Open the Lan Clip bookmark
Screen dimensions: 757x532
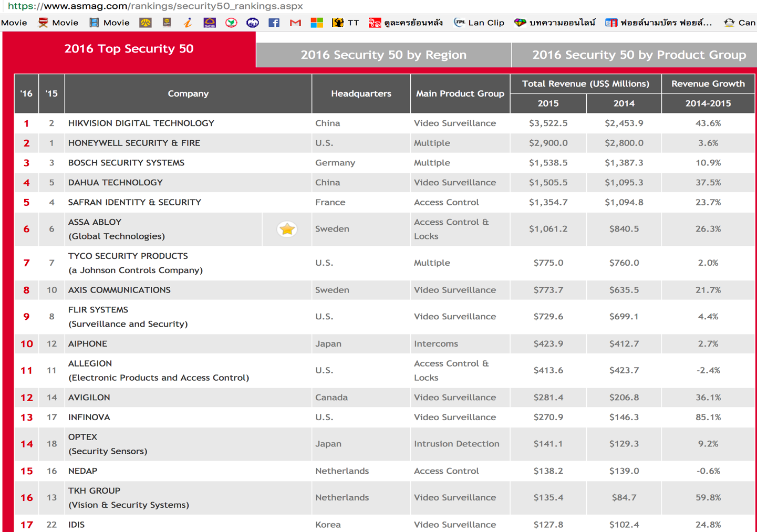point(479,23)
